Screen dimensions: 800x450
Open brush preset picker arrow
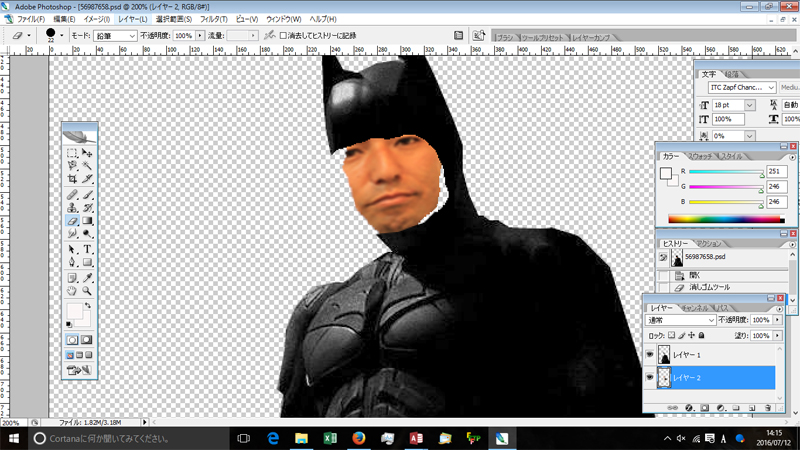click(x=62, y=36)
